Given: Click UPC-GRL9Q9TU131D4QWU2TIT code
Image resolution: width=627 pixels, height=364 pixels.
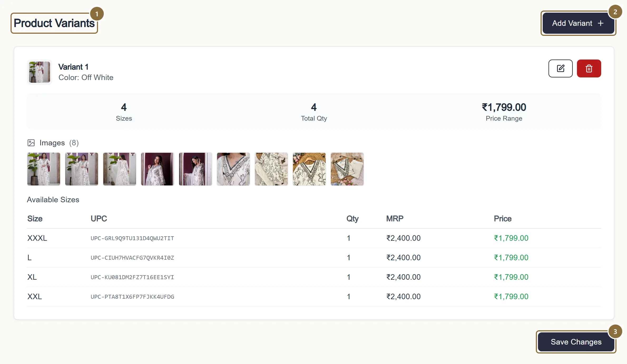Looking at the screenshot, I should point(132,238).
